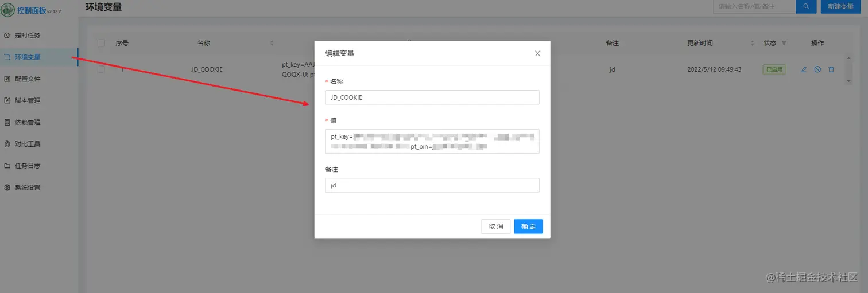
Task: Select 环境变量 sidebar item
Action: tap(39, 57)
